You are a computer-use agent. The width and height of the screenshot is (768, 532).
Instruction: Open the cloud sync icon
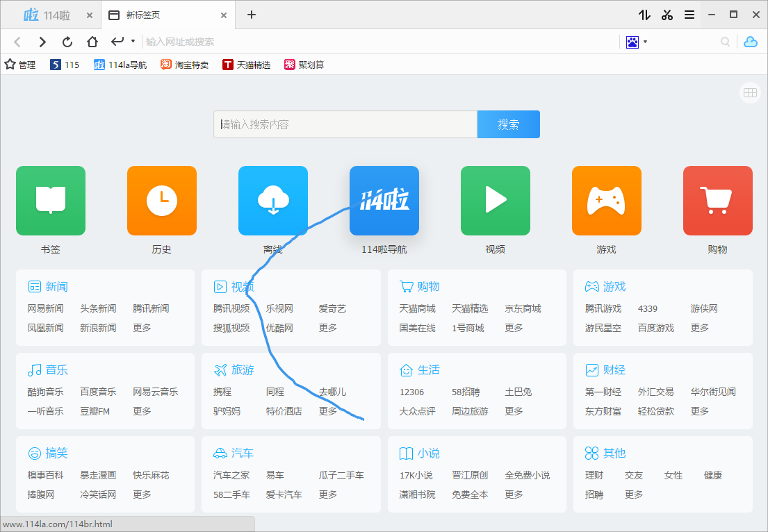click(751, 42)
